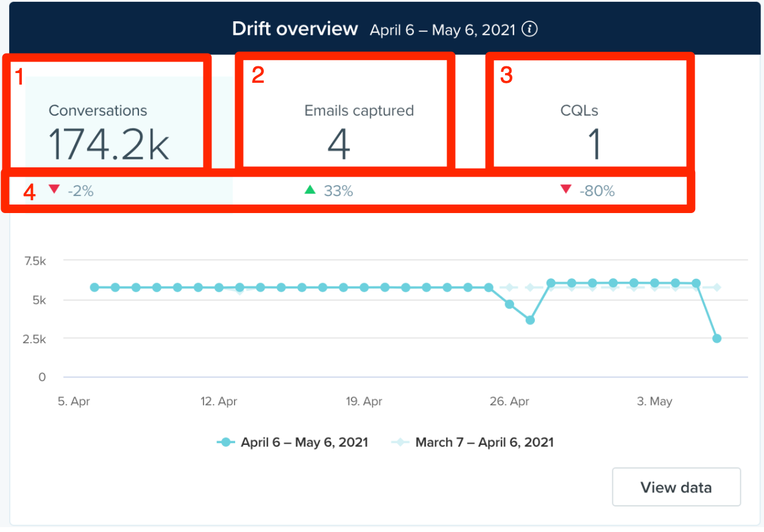Click the red down arrow next to -2%
Image resolution: width=764 pixels, height=532 pixels.
tap(54, 189)
